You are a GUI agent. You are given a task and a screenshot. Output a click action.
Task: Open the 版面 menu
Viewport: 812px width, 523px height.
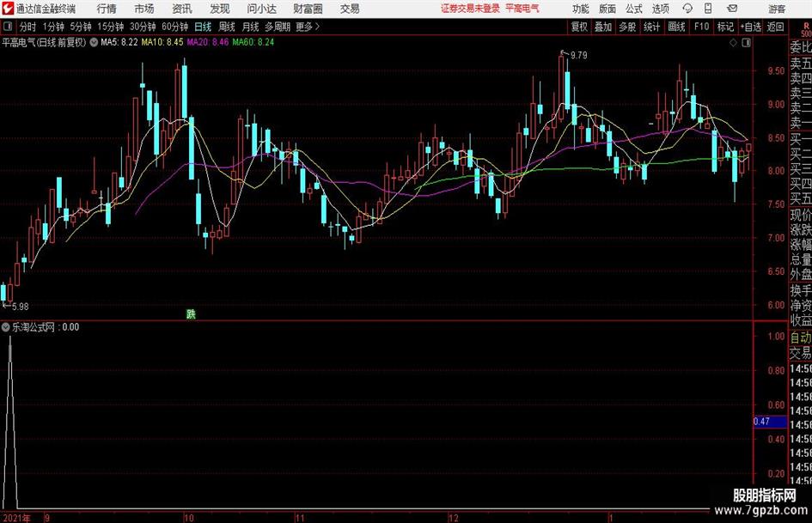[x=607, y=9]
